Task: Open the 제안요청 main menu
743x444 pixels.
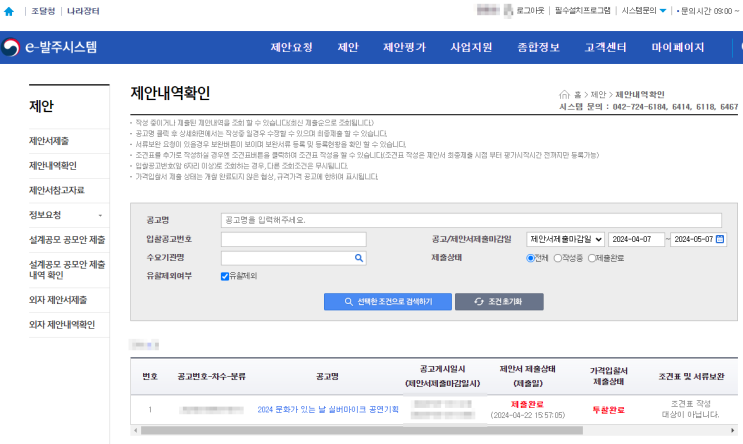Action: click(x=291, y=47)
